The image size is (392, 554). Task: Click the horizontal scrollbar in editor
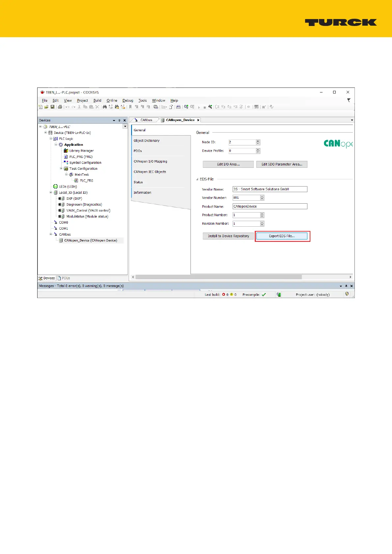(219, 277)
